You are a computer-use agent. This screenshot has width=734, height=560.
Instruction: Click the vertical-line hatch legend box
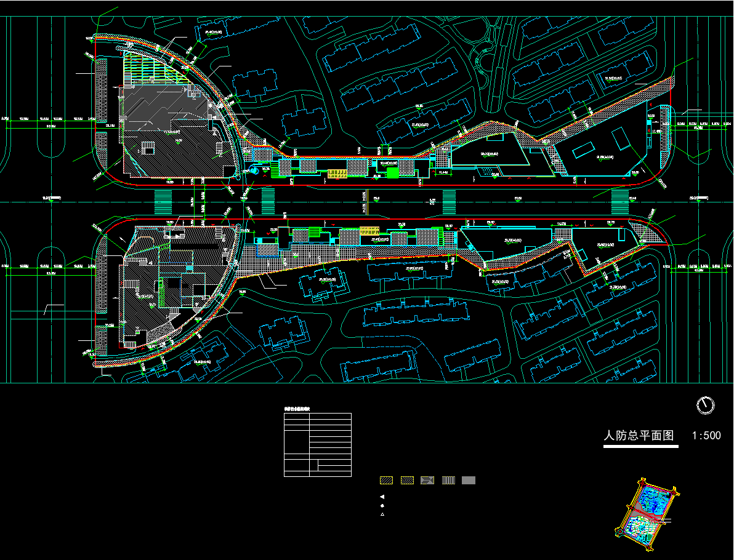[x=448, y=481]
